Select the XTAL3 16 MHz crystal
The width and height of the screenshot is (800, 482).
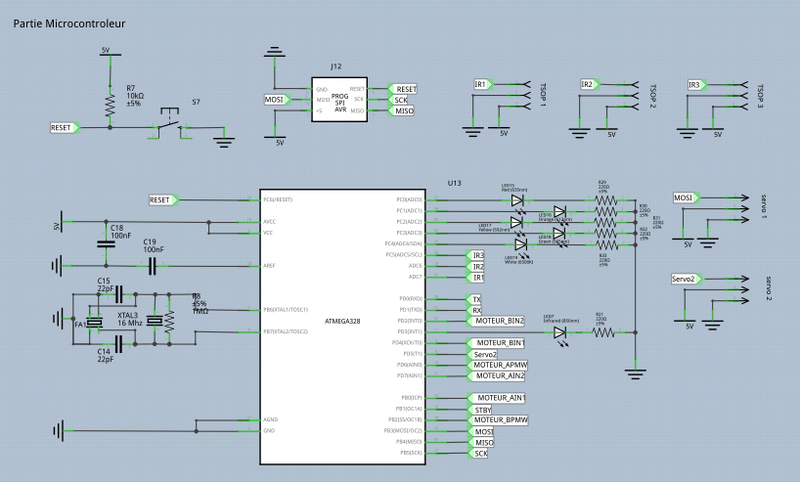(x=95, y=322)
